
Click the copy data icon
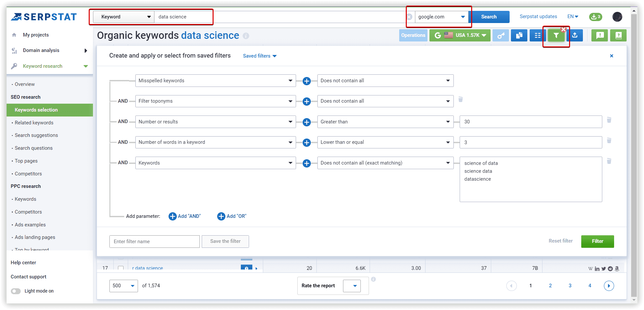pyautogui.click(x=519, y=35)
